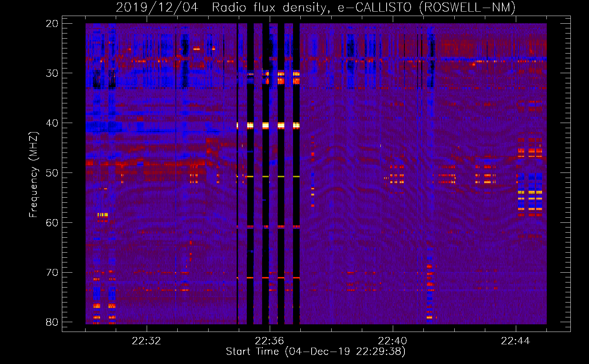The image size is (589, 364).
Task: Click the 80 frequency tick label
Action: (x=52, y=322)
